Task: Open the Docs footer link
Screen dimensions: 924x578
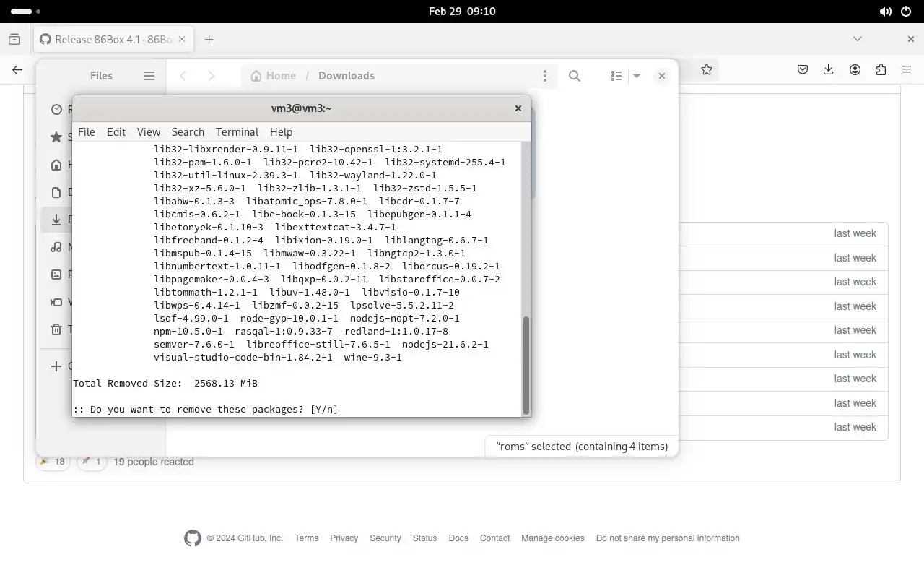Action: pos(458,538)
